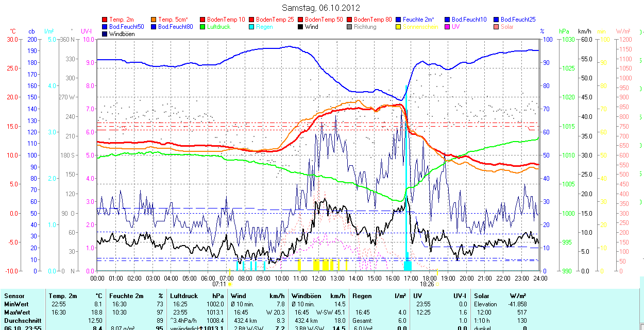644x330 pixels.
Task: Click the green Luftdruck legend square
Action: [x=203, y=27]
